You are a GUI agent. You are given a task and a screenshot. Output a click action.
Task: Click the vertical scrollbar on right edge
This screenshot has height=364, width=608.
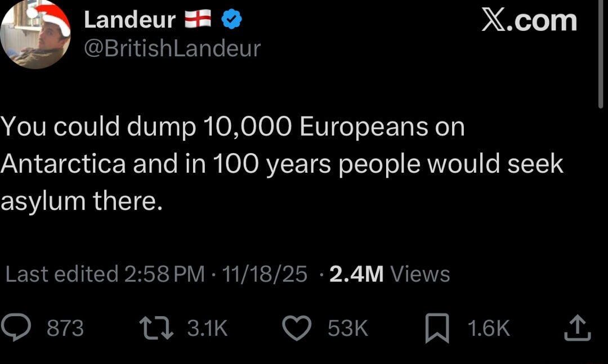pyautogui.click(x=601, y=53)
